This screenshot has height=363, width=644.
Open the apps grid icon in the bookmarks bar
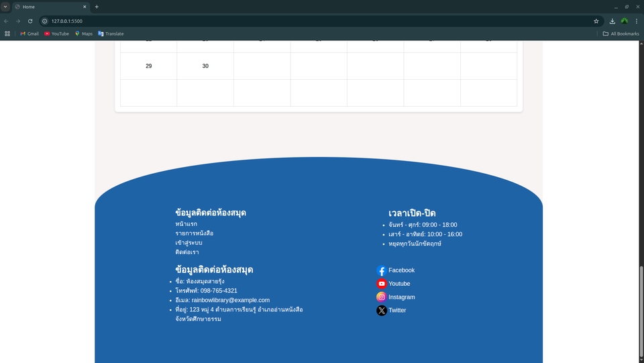tap(7, 34)
